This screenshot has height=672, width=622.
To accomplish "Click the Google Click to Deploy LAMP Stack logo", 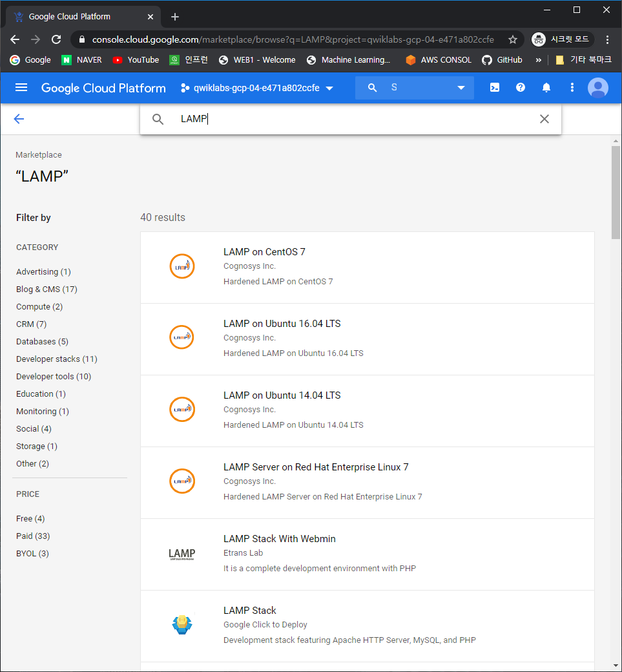I will pos(182,625).
